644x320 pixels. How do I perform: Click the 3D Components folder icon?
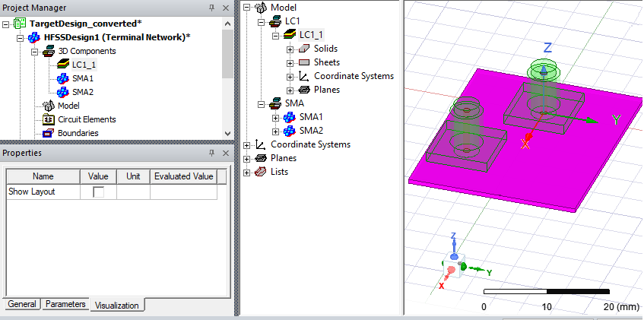[49, 51]
